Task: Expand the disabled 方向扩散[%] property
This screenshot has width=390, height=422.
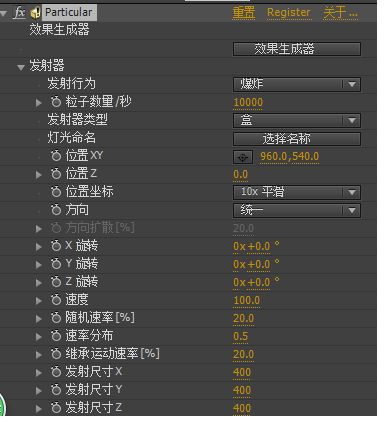Action: point(39,229)
